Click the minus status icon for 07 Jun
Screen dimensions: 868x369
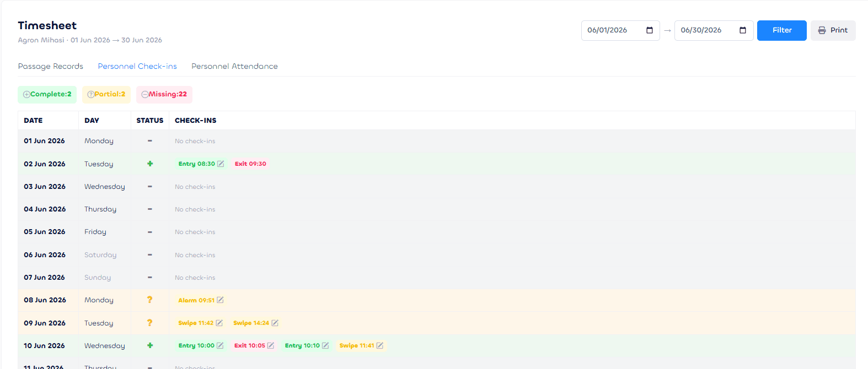coord(150,277)
